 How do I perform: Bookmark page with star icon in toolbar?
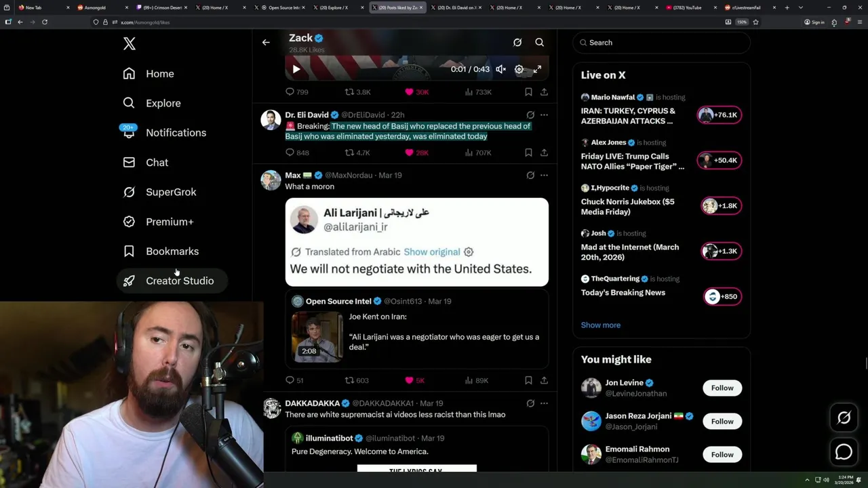[x=755, y=22]
